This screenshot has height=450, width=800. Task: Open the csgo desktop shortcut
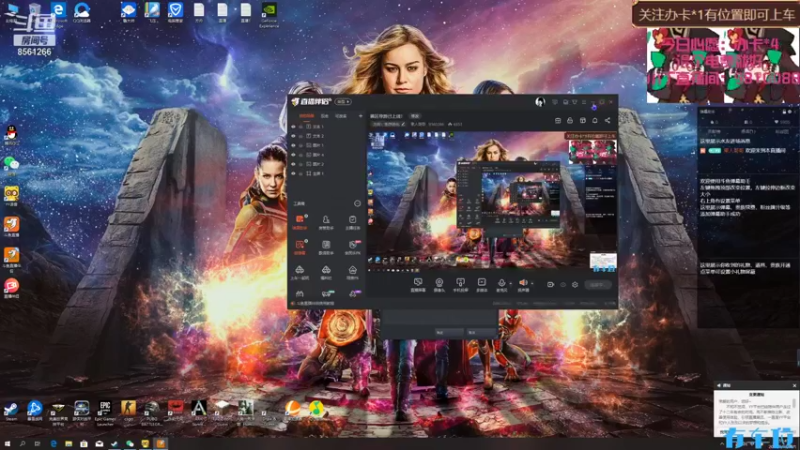(x=128, y=411)
